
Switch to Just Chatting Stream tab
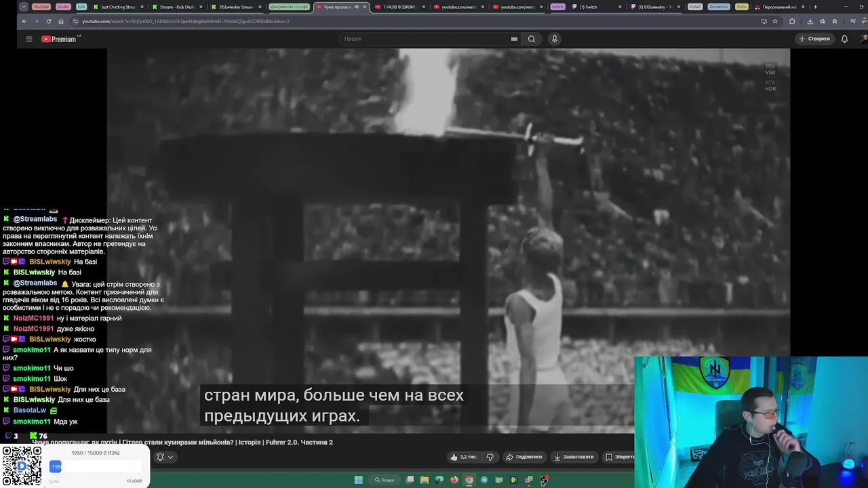(119, 7)
